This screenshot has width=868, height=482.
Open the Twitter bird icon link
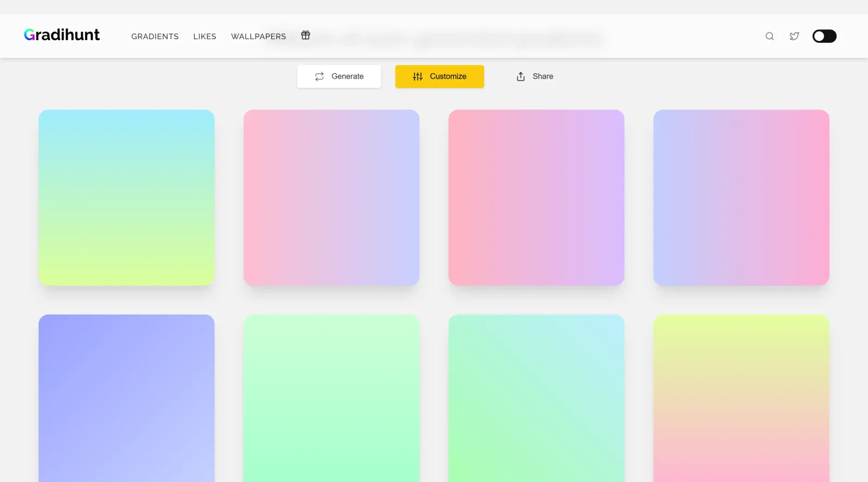[794, 36]
